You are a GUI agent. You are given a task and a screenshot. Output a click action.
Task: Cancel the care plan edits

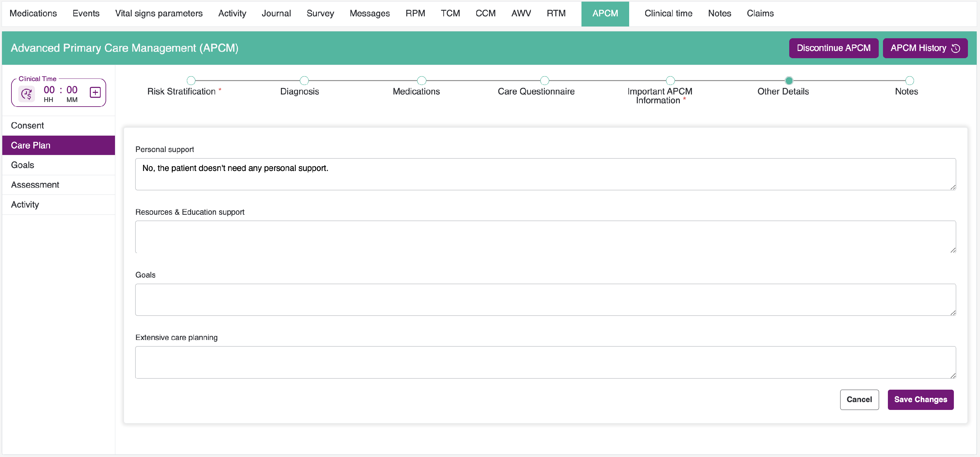pyautogui.click(x=859, y=399)
